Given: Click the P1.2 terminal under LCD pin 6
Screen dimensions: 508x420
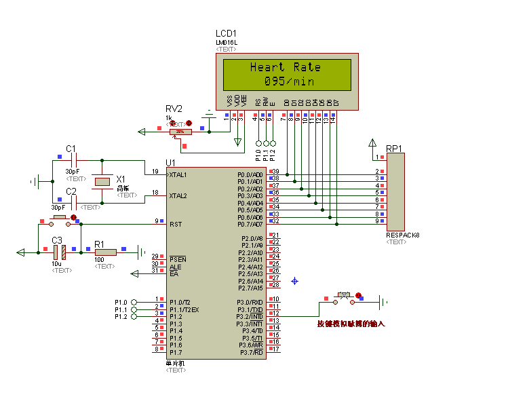Looking at the screenshot, I should (x=273, y=143).
